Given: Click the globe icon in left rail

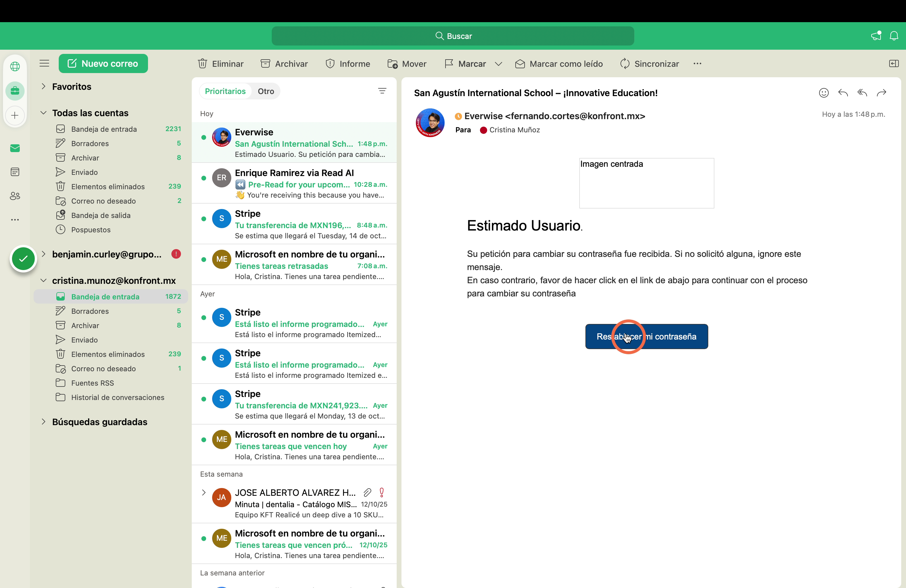Looking at the screenshot, I should point(15,66).
